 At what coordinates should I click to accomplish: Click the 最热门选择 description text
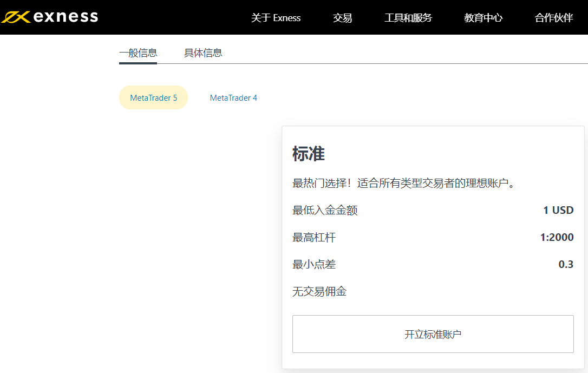(404, 184)
